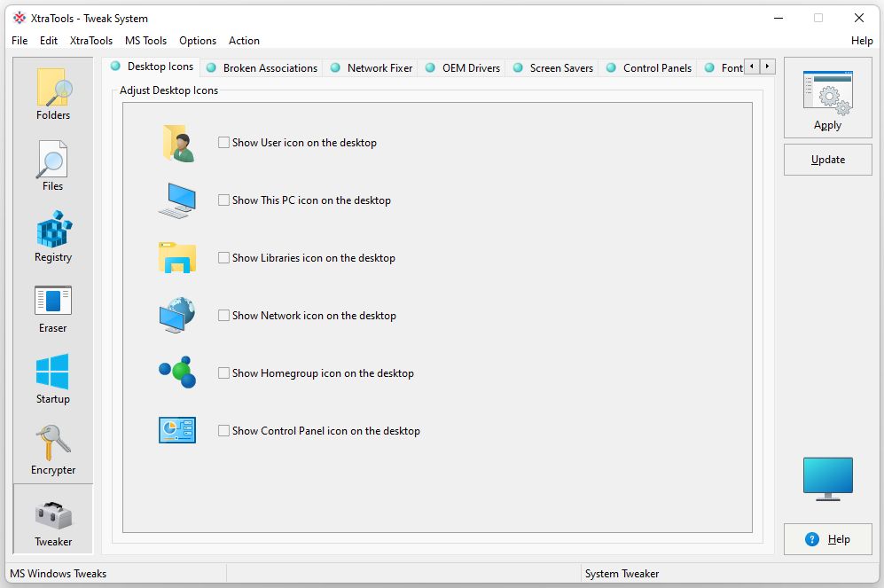Open the Folders tool in sidebar

[53, 94]
